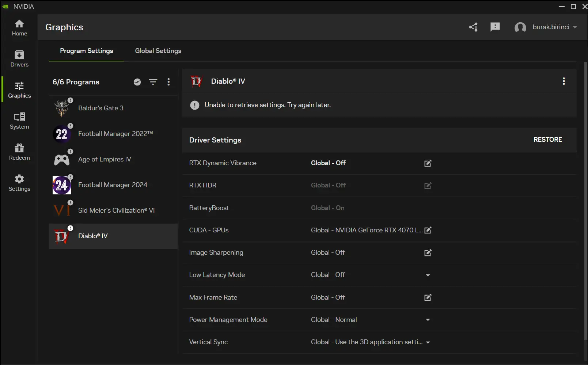Expand Vertical Sync dropdown

pyautogui.click(x=428, y=342)
